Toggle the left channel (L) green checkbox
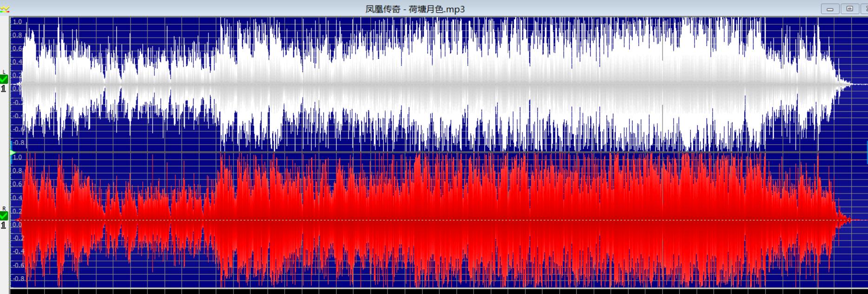Image resolution: width=868 pixels, height=294 pixels. [x=4, y=80]
